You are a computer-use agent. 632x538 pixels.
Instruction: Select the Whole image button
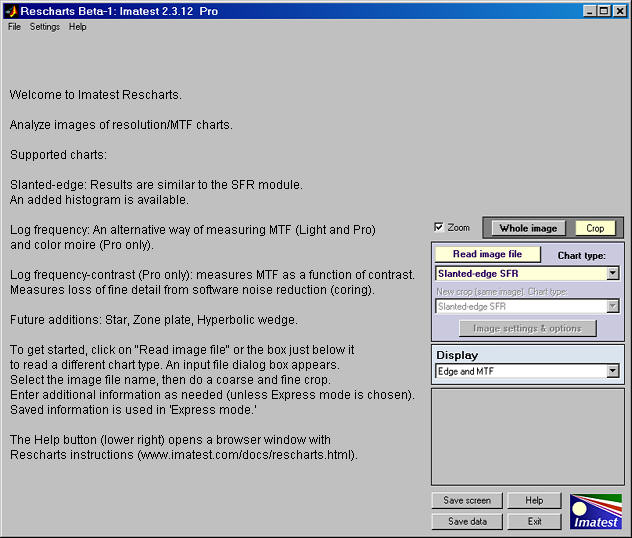pos(528,228)
